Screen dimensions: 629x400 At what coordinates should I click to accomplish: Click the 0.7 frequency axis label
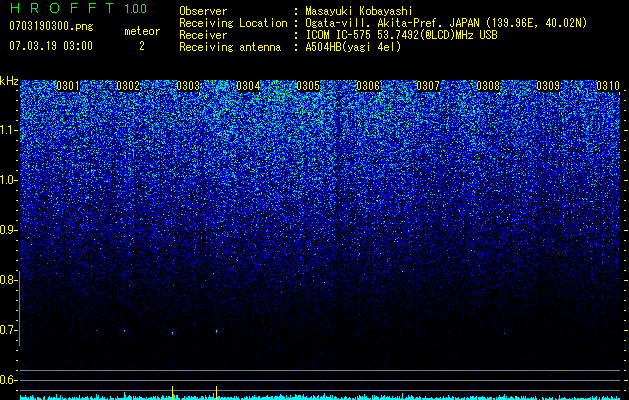8,330
